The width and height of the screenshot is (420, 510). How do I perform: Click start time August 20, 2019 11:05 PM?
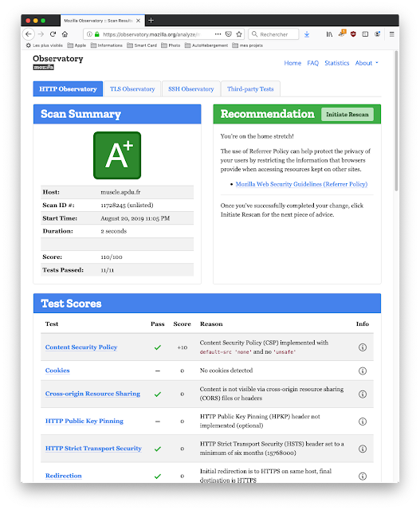pos(135,218)
